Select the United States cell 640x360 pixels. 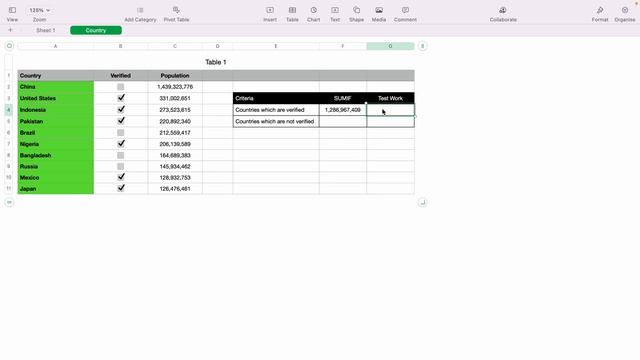[56, 98]
